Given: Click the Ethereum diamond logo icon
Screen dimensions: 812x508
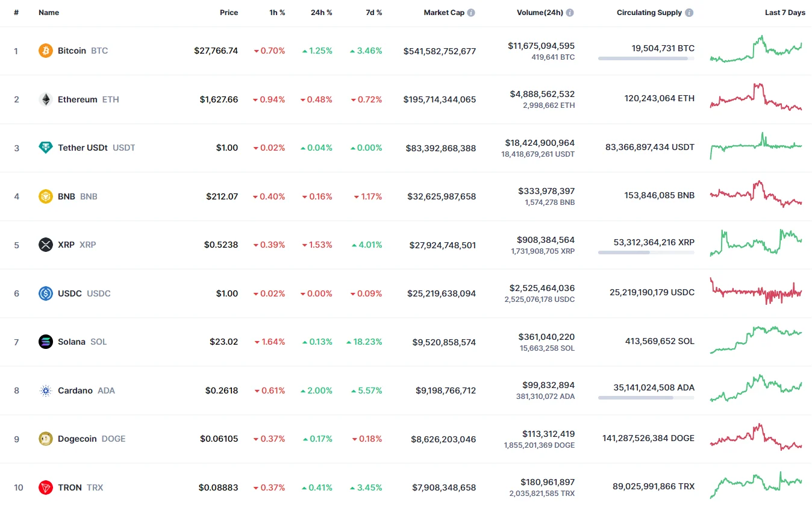Looking at the screenshot, I should (46, 99).
